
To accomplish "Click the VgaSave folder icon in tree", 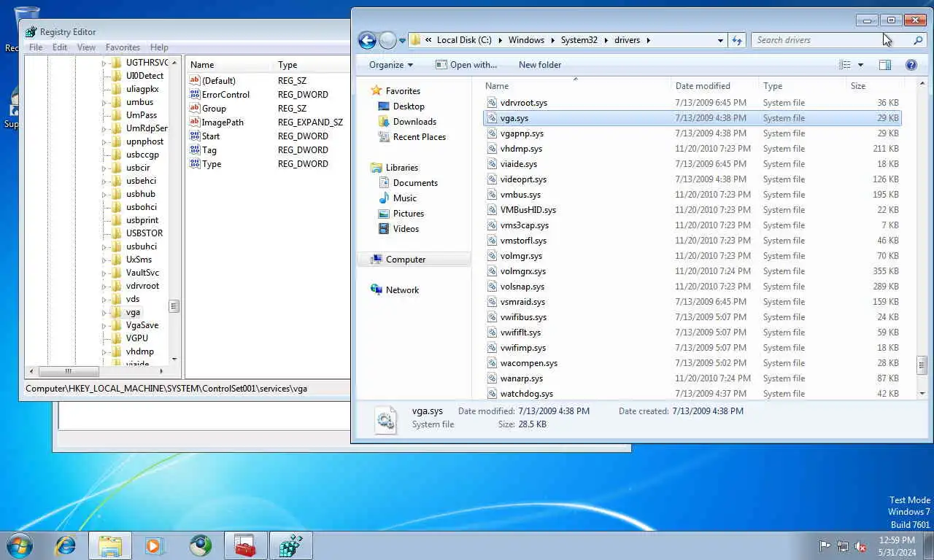I will (116, 325).
